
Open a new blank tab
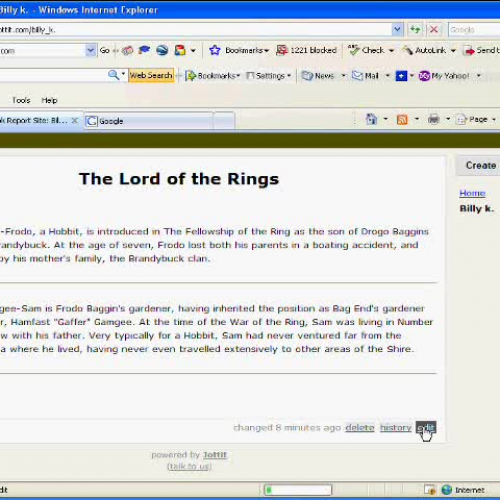click(224, 121)
